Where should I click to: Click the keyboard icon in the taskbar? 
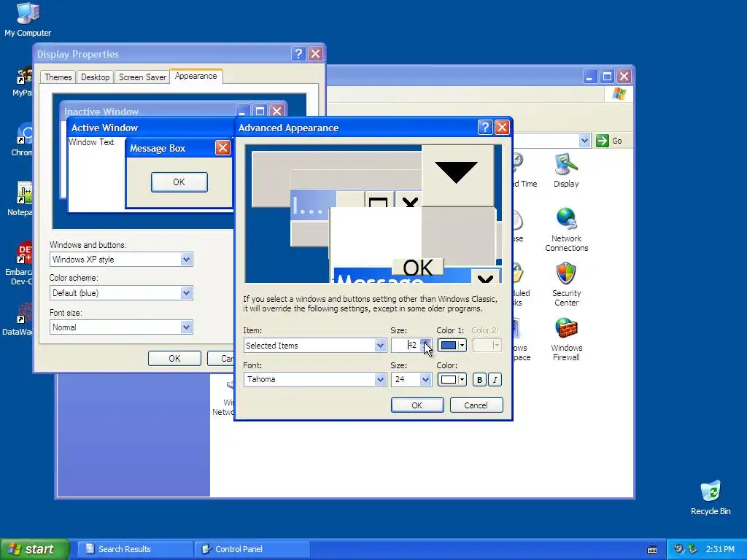[652, 550]
